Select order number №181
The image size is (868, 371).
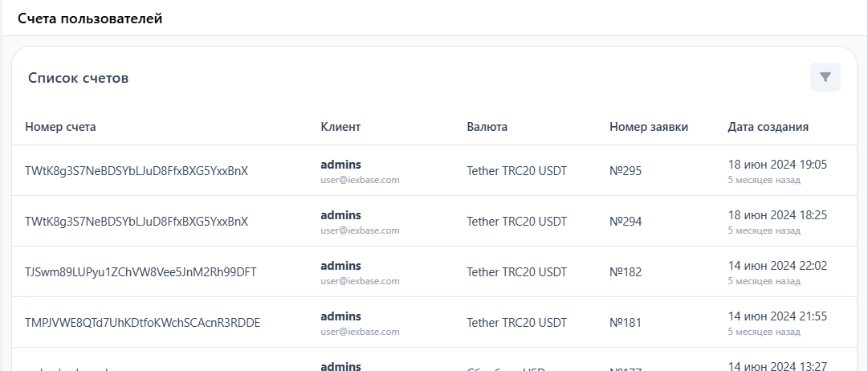point(626,323)
